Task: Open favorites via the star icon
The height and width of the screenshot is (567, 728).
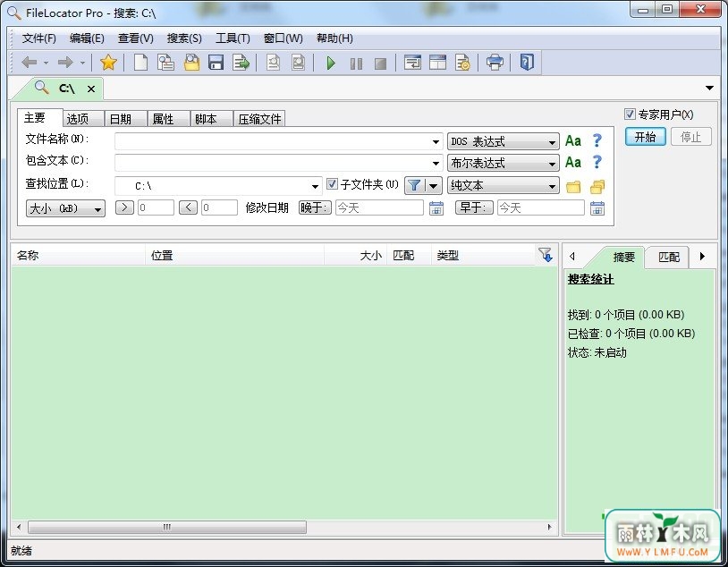Action: point(108,63)
